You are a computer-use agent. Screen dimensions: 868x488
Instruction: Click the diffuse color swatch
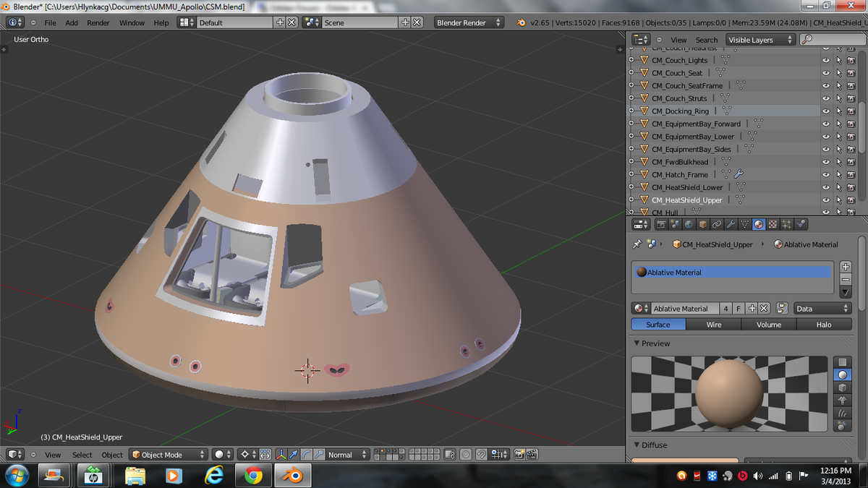pyautogui.click(x=685, y=461)
